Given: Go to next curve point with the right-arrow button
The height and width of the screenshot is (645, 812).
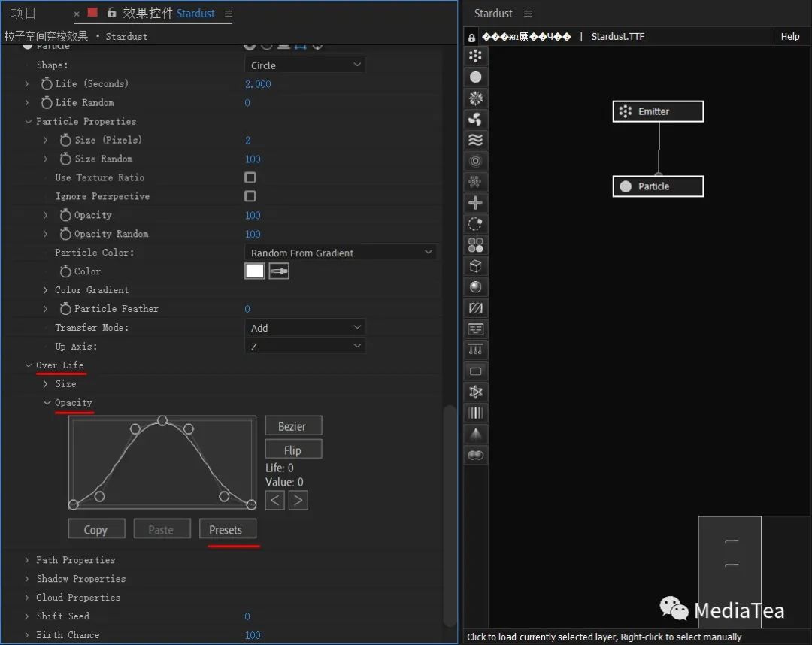Looking at the screenshot, I should (298, 500).
